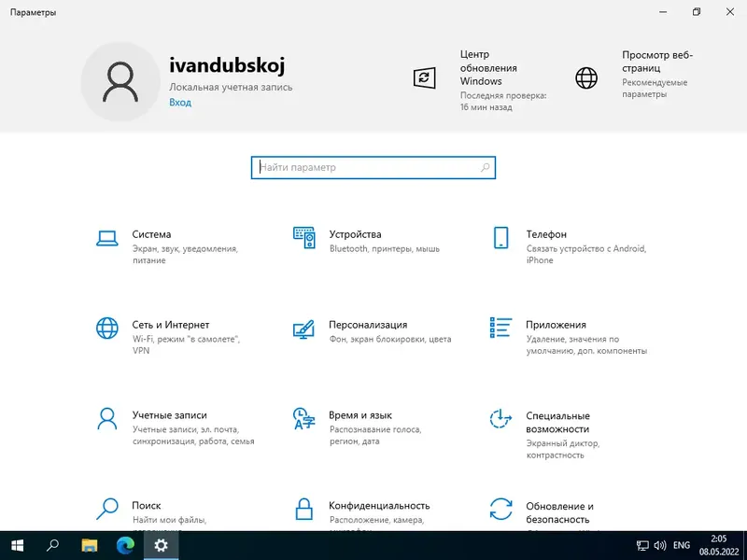Click the Найти параметр search field
The image size is (747, 560).
coord(373,167)
